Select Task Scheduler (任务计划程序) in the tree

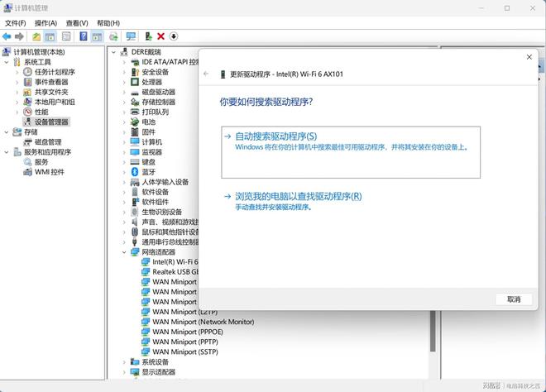pyautogui.click(x=55, y=72)
